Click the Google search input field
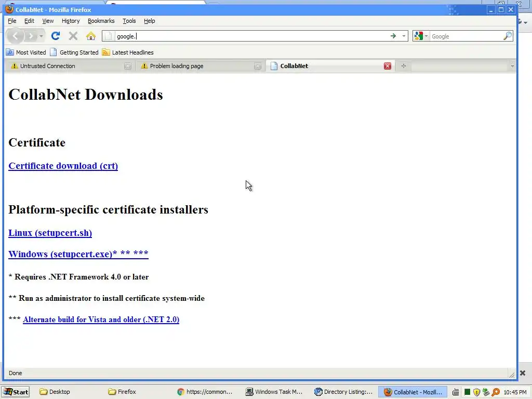 coord(466,36)
